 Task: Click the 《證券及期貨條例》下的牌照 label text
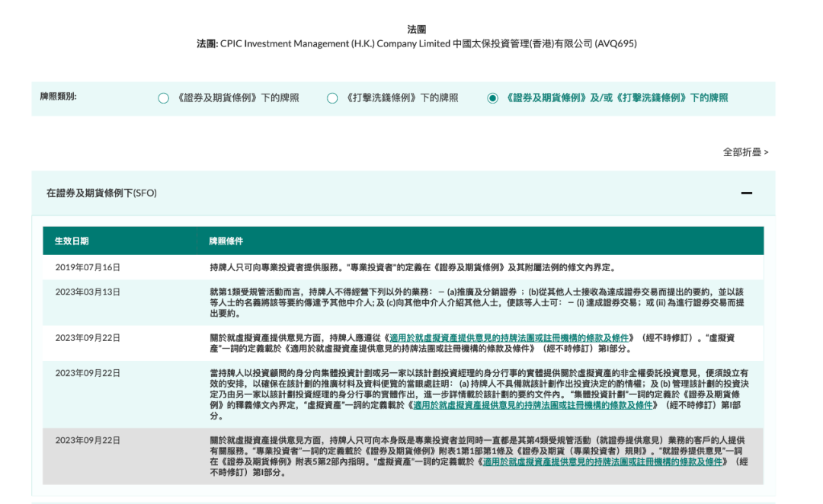point(237,98)
